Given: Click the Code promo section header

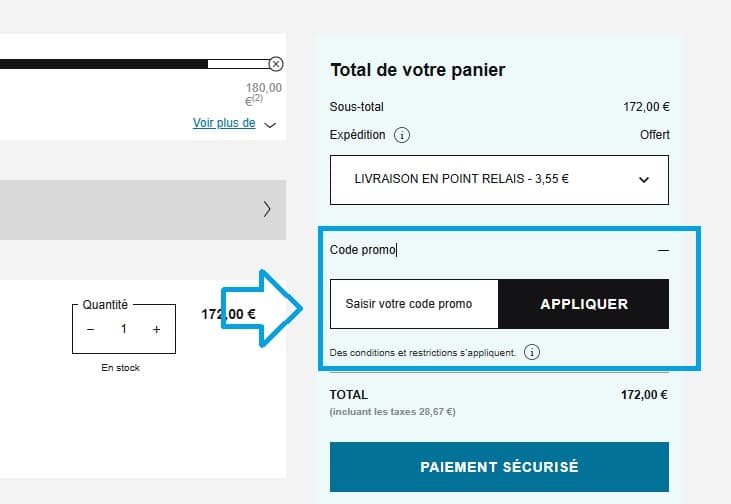Looking at the screenshot, I should (364, 250).
